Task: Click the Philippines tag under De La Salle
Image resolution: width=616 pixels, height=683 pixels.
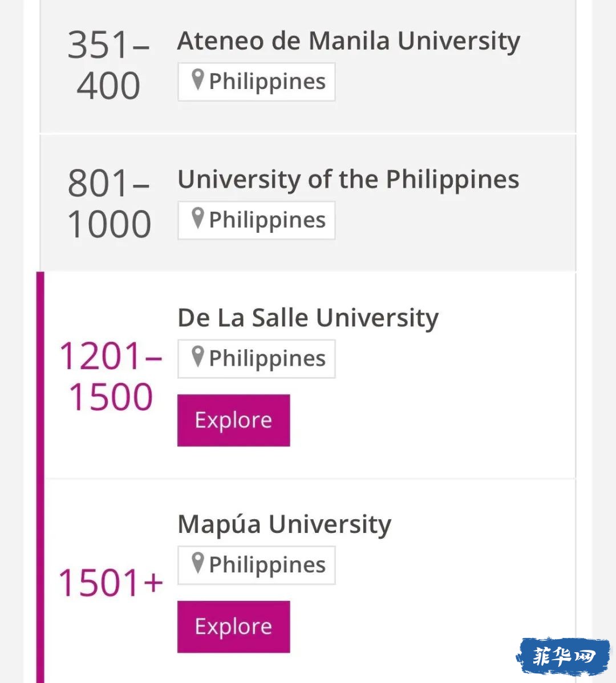Action: point(257,359)
